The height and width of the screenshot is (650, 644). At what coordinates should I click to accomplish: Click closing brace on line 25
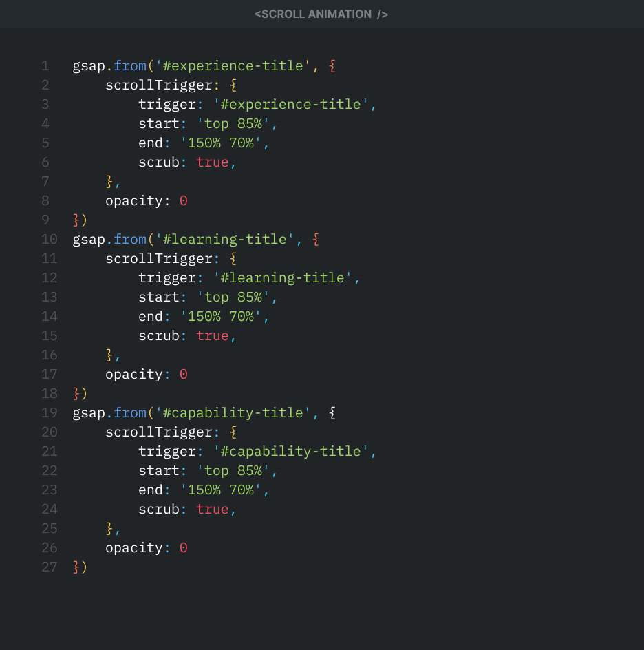point(109,529)
